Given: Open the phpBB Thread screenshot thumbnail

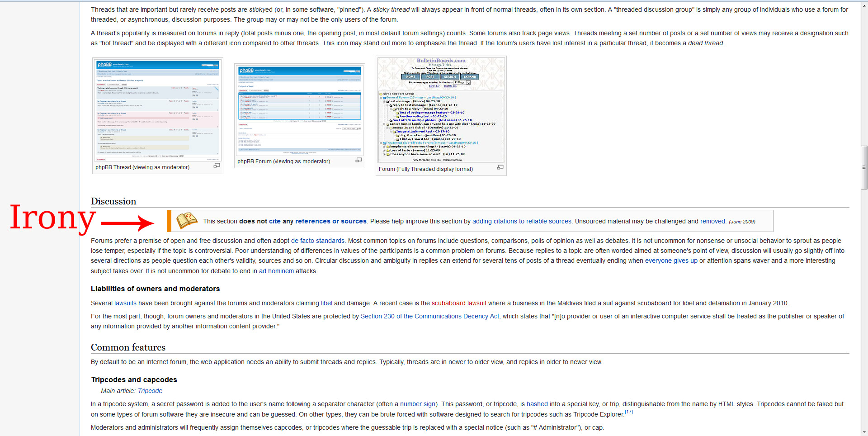Looking at the screenshot, I should point(157,110).
